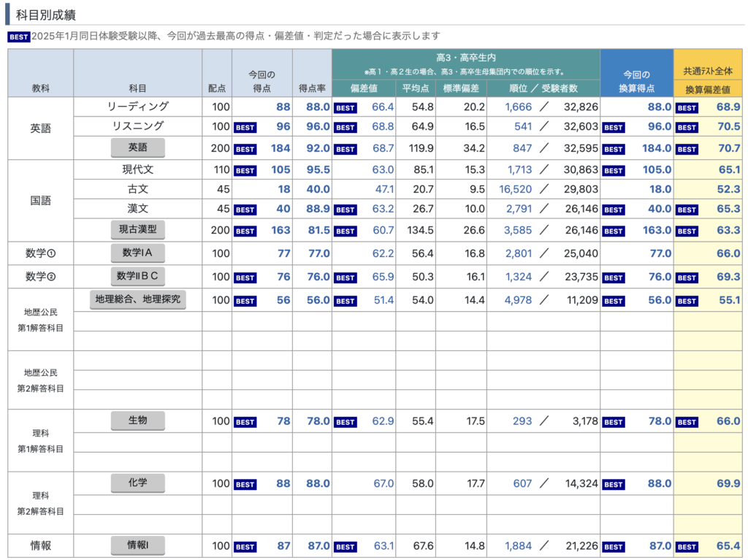The image size is (748, 560).
Task: Click the BEST badge beside 現代文 score 105
Action: coord(245,171)
